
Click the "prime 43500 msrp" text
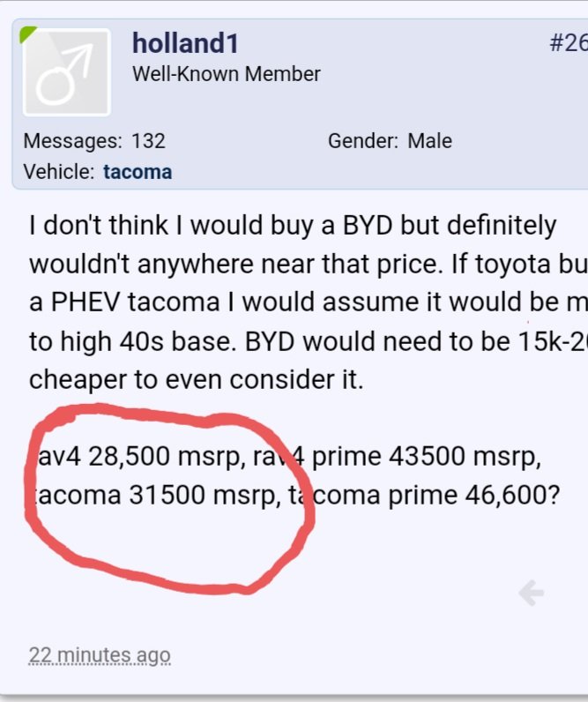(426, 457)
